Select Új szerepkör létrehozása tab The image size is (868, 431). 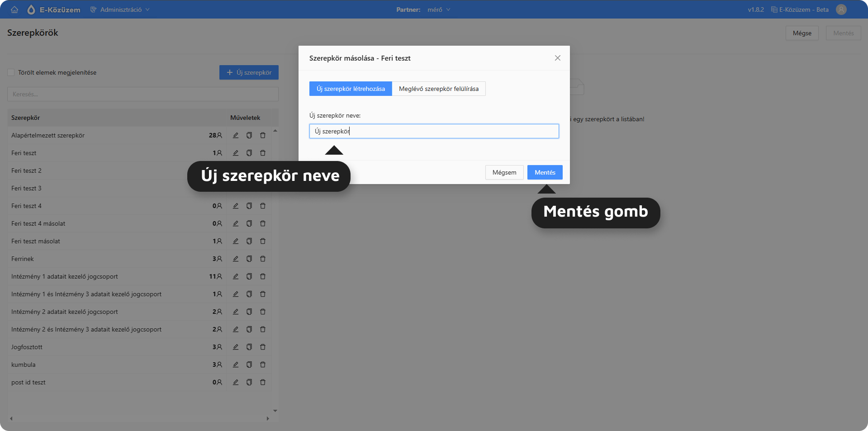(351, 89)
